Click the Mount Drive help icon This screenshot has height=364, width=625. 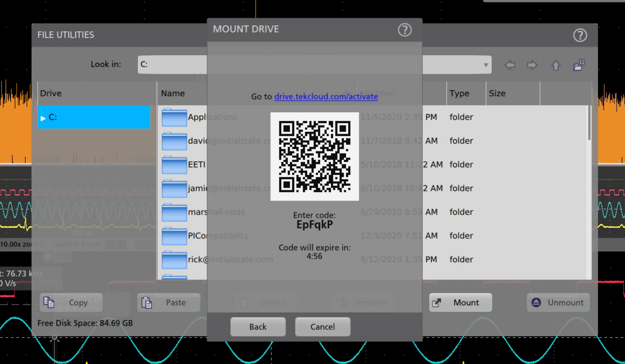(404, 30)
